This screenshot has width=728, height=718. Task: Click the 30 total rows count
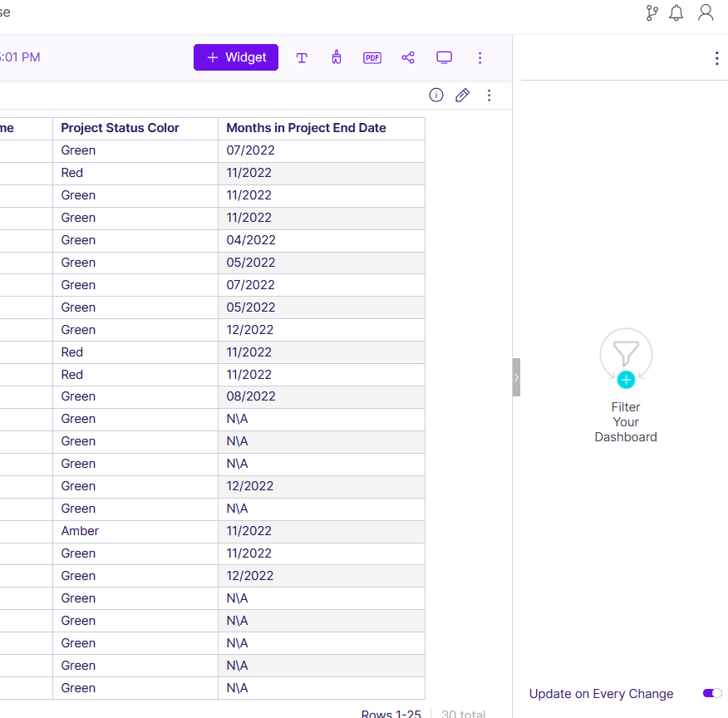[x=463, y=713]
